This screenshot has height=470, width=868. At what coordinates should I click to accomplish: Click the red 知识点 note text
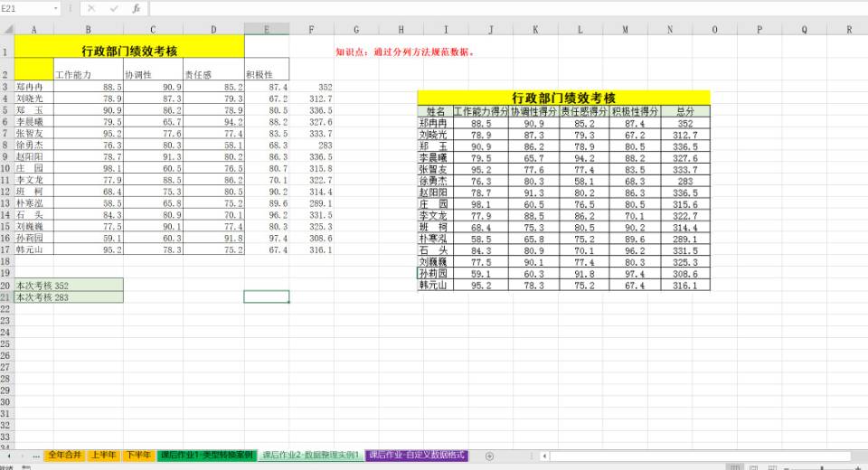(405, 52)
